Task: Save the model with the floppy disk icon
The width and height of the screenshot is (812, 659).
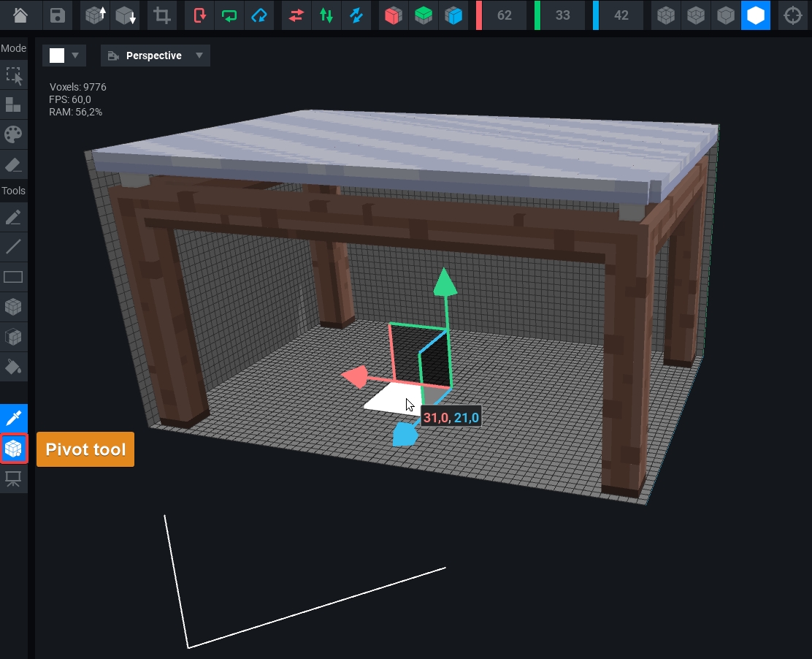Action: click(58, 15)
